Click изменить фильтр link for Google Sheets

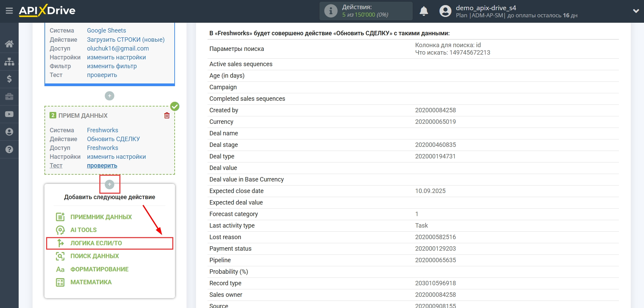[112, 66]
